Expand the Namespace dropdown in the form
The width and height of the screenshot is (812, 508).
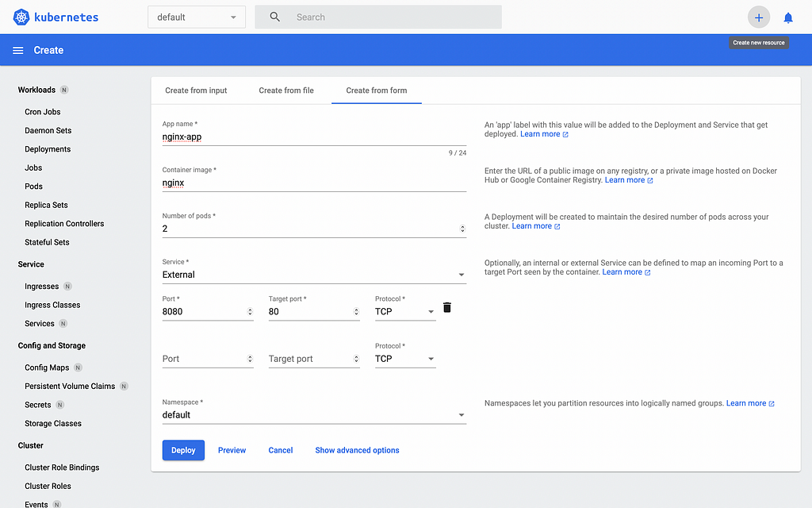314,414
